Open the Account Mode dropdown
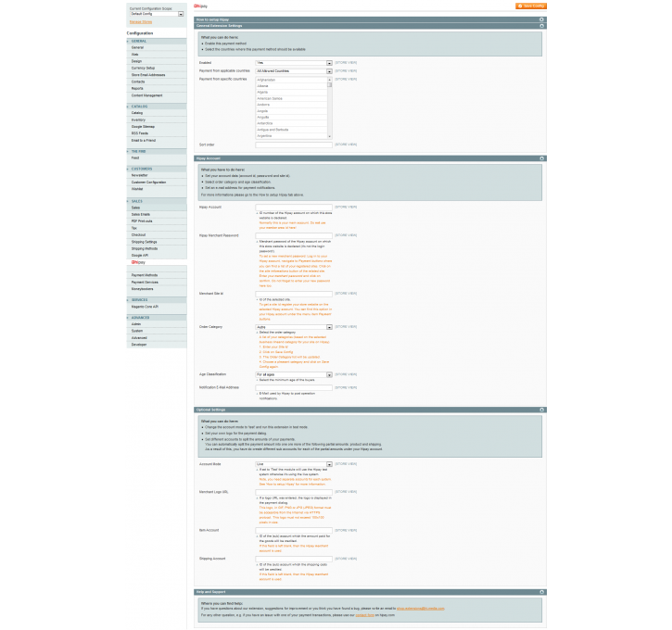 [x=294, y=464]
